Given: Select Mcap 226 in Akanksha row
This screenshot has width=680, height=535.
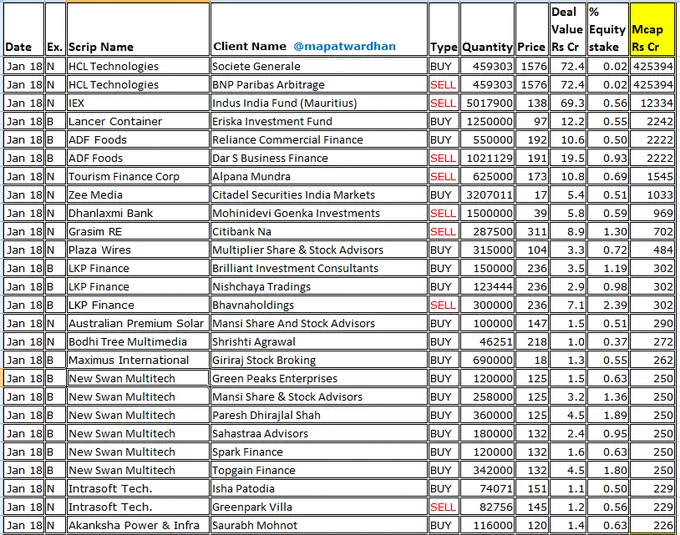Looking at the screenshot, I should point(652,525).
